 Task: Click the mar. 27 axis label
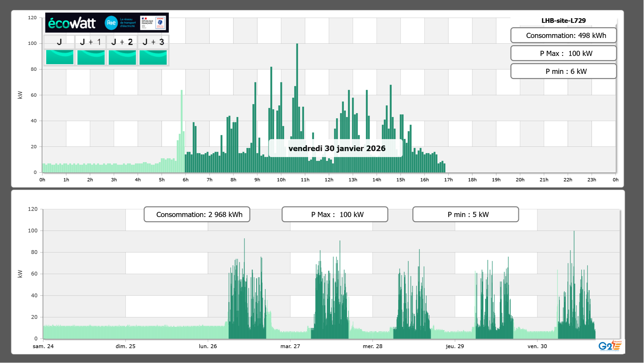[x=290, y=346]
